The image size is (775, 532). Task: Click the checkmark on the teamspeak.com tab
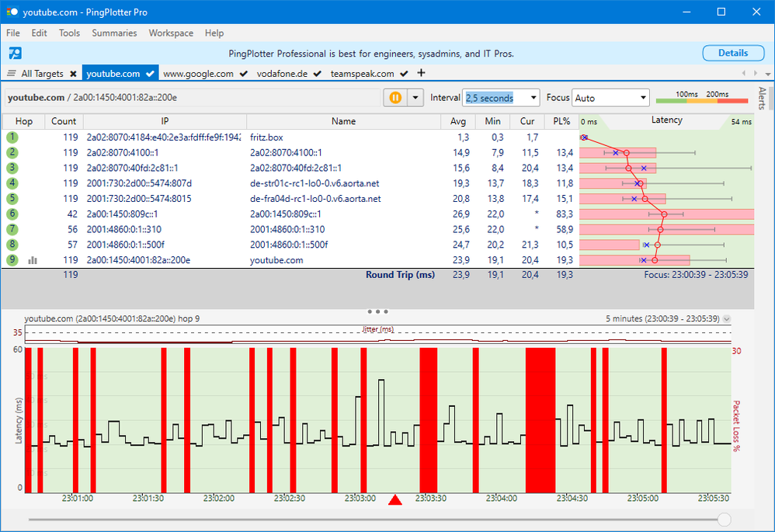click(404, 74)
